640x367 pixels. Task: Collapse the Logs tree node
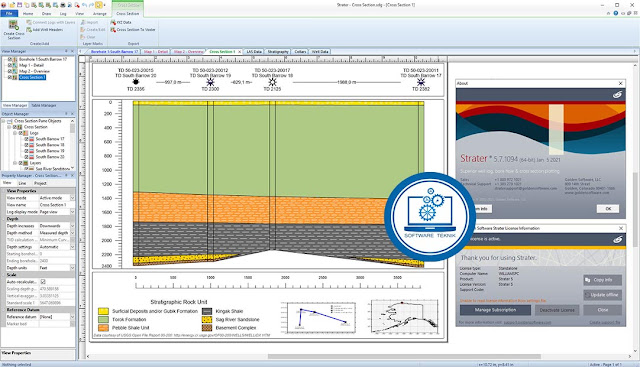point(15,133)
